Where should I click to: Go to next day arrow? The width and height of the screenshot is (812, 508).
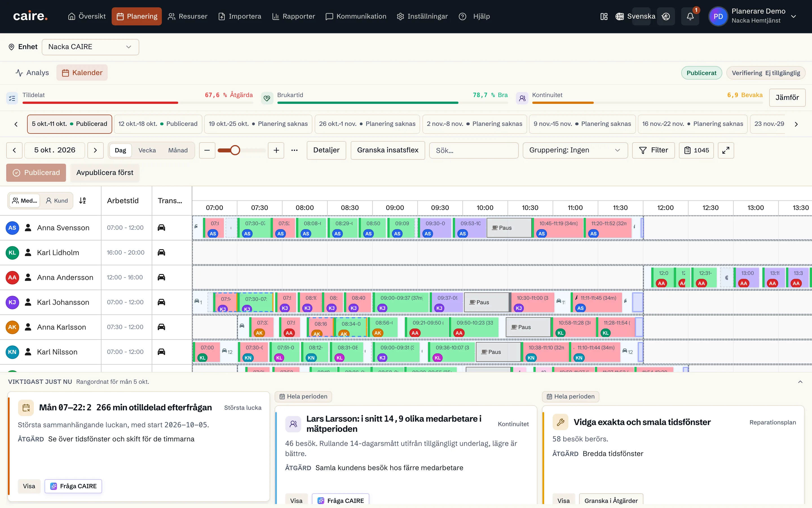pyautogui.click(x=95, y=150)
